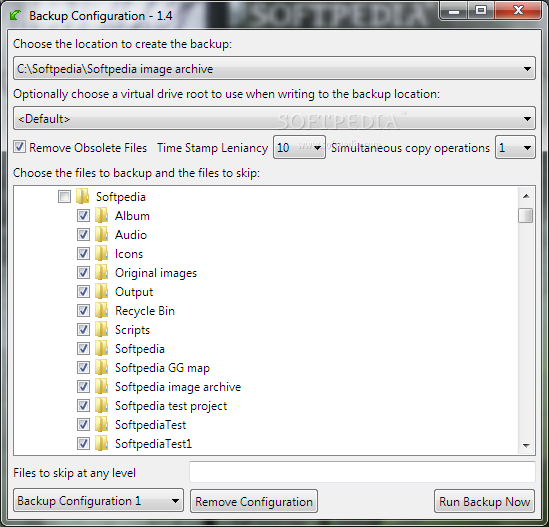
Task: Click the Softpedia GG map folder icon
Action: pos(102,367)
